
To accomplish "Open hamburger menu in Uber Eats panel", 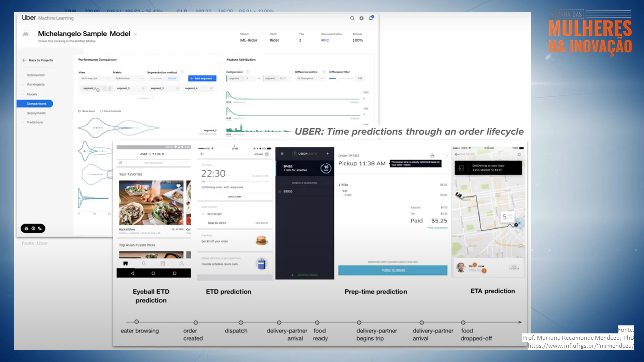I will [281, 154].
